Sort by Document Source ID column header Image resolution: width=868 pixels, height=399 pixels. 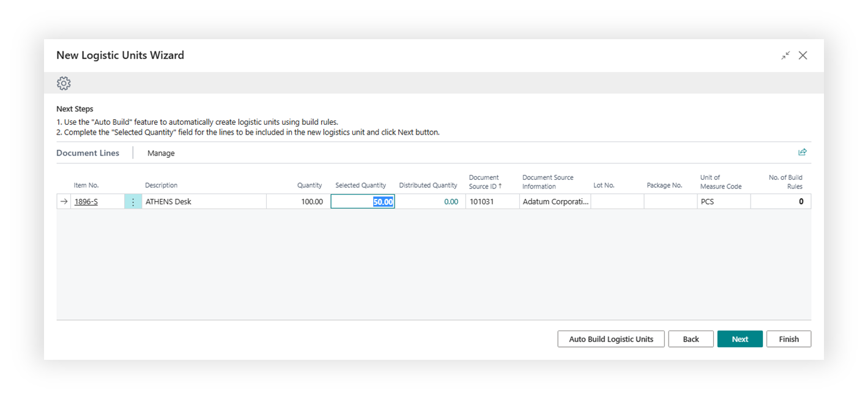(485, 182)
